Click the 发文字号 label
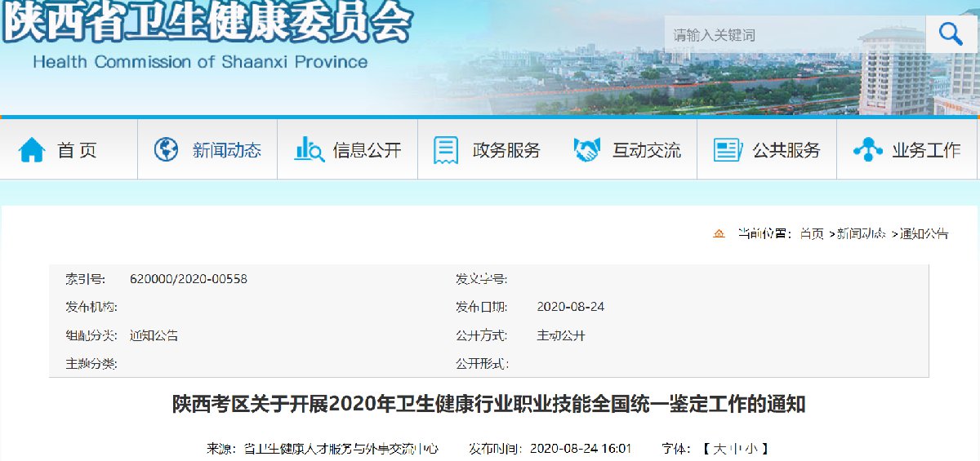Screen dimensions: 980x461 click(482, 279)
